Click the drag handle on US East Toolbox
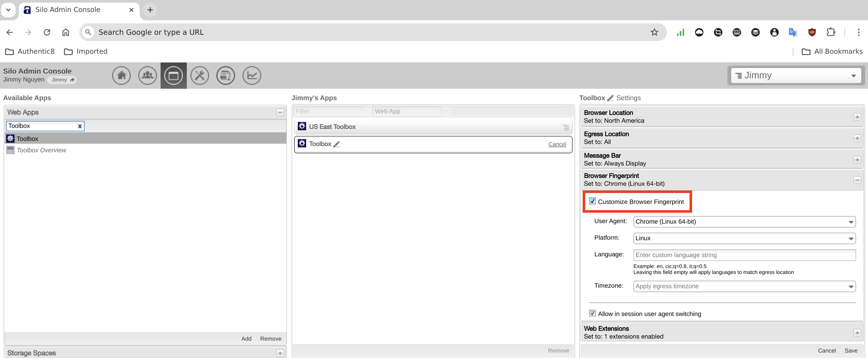This screenshot has width=868, height=358. click(x=566, y=127)
